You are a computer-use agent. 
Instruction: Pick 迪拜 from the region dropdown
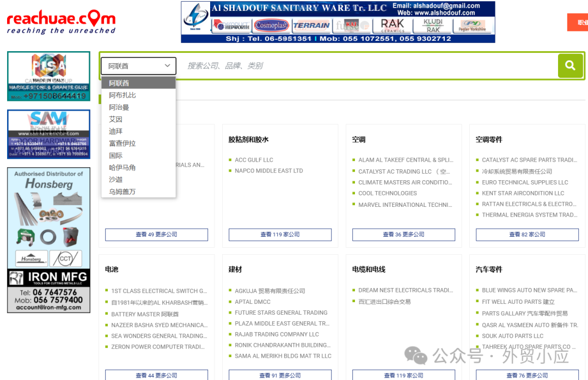[x=138, y=131]
